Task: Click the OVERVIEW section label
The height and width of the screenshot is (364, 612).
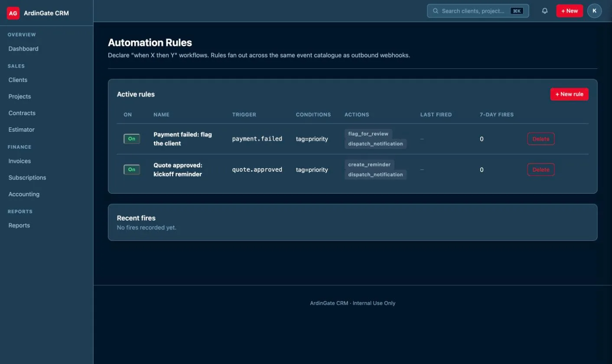Action: pos(22,35)
